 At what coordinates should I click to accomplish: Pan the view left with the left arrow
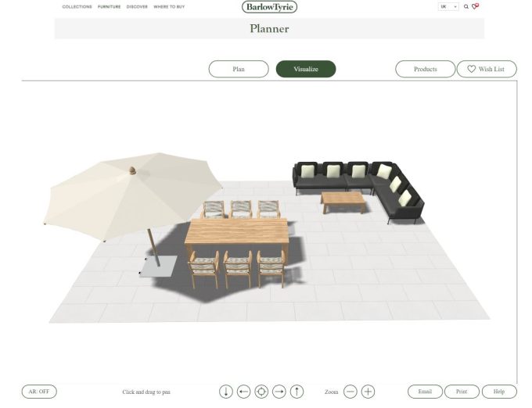coord(243,392)
